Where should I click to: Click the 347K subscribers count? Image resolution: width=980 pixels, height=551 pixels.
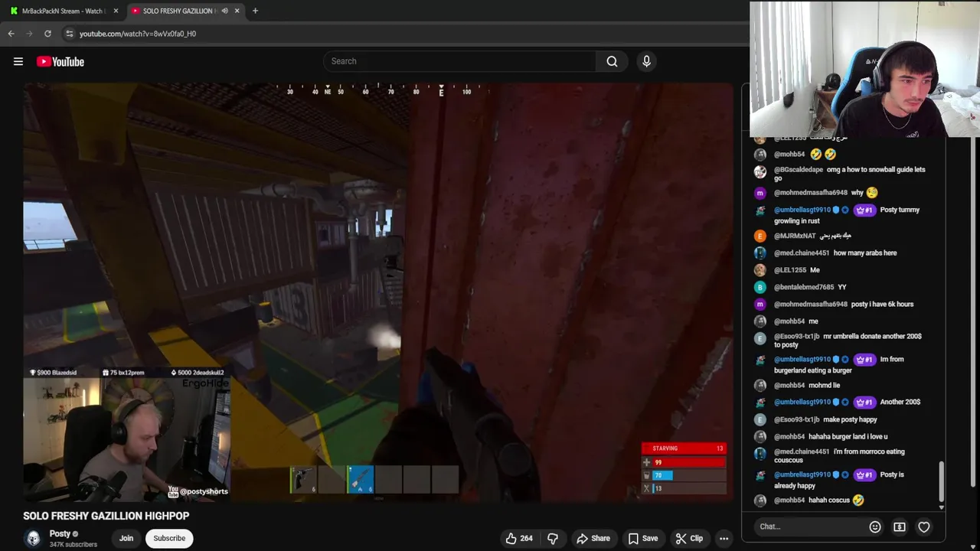pos(73,544)
